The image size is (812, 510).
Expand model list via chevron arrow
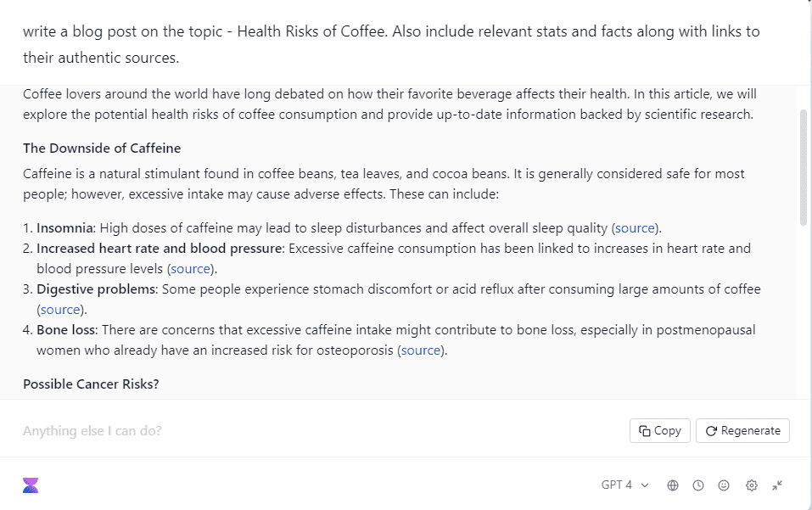645,485
